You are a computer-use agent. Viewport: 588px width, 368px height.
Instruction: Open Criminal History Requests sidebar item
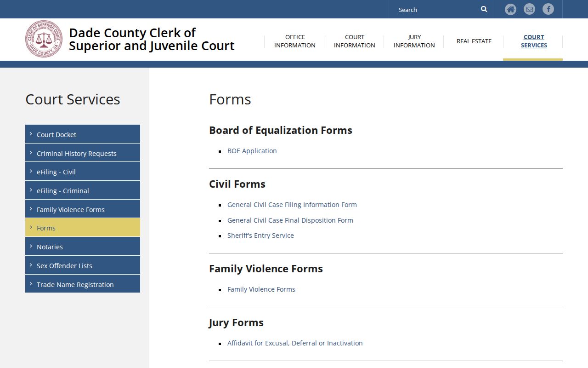[x=83, y=153]
